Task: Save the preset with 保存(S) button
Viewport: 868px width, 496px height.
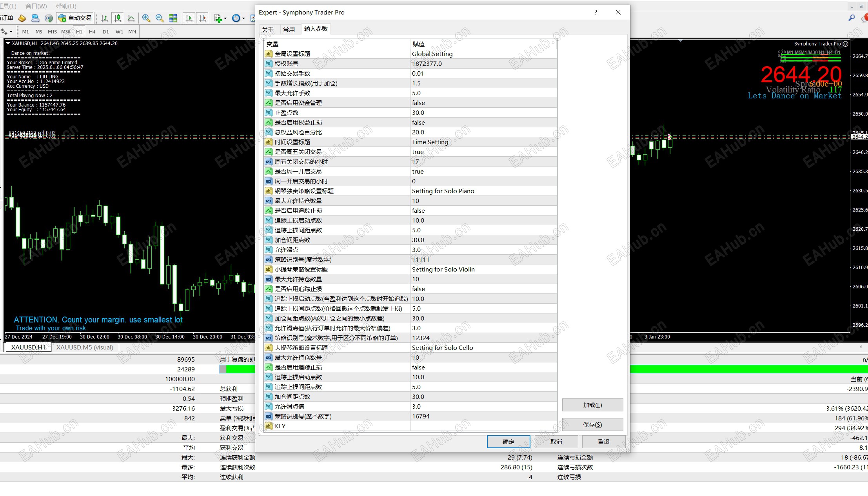Action: coord(592,425)
